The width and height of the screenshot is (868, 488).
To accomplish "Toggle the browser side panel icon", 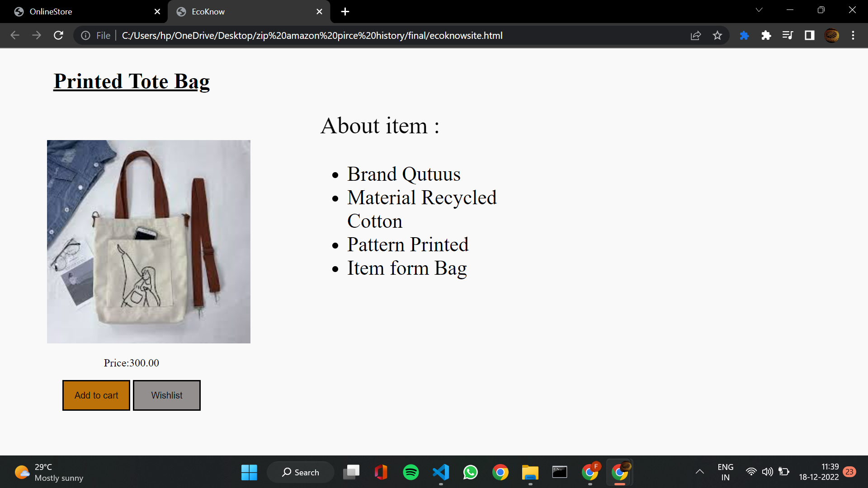I will coord(809,35).
